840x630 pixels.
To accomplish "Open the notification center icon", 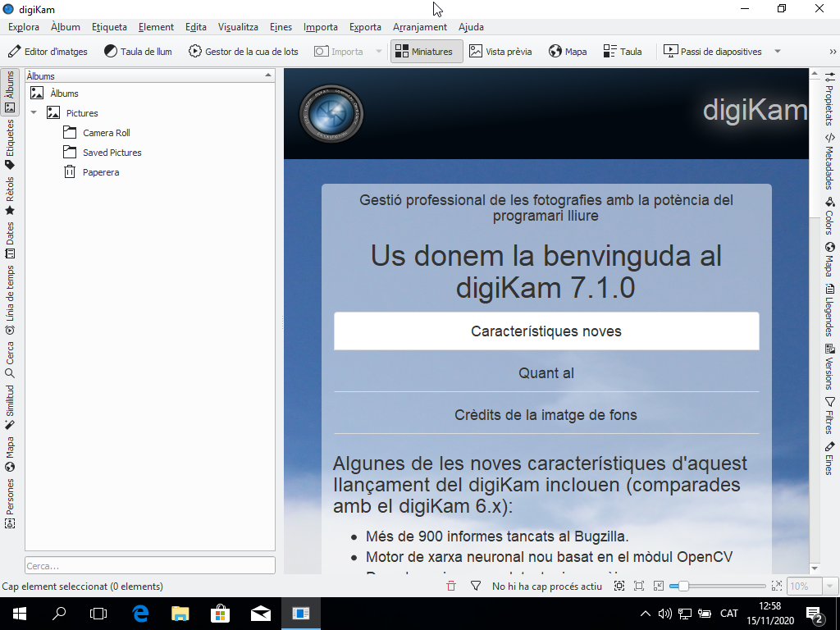I will pyautogui.click(x=815, y=614).
